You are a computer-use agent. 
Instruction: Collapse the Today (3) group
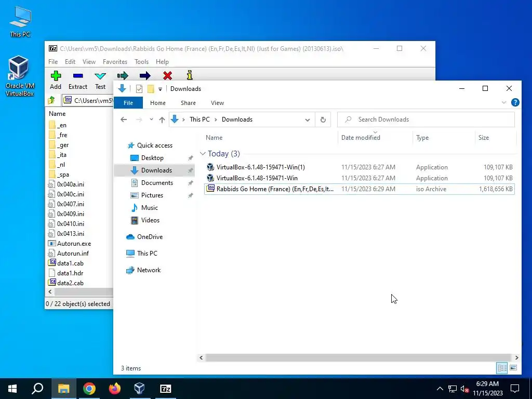tap(203, 154)
